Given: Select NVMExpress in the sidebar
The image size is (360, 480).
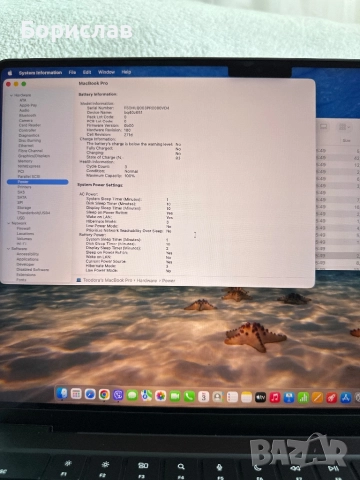Looking at the screenshot, I should pos(29,166).
